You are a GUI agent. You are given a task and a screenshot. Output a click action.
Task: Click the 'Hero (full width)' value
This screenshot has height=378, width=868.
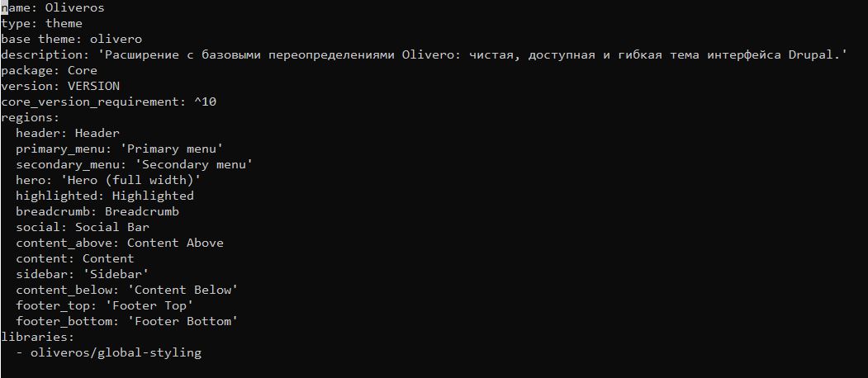(x=130, y=180)
